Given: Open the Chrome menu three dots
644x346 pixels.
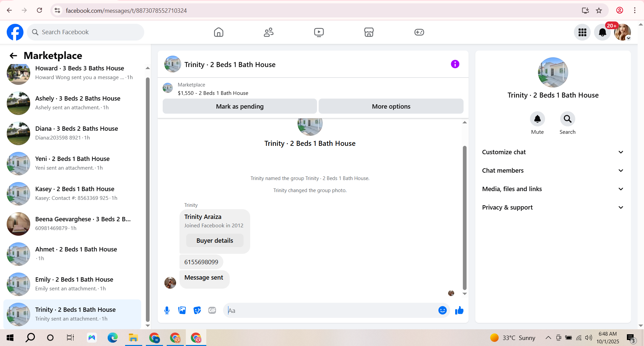Looking at the screenshot, I should pyautogui.click(x=635, y=10).
